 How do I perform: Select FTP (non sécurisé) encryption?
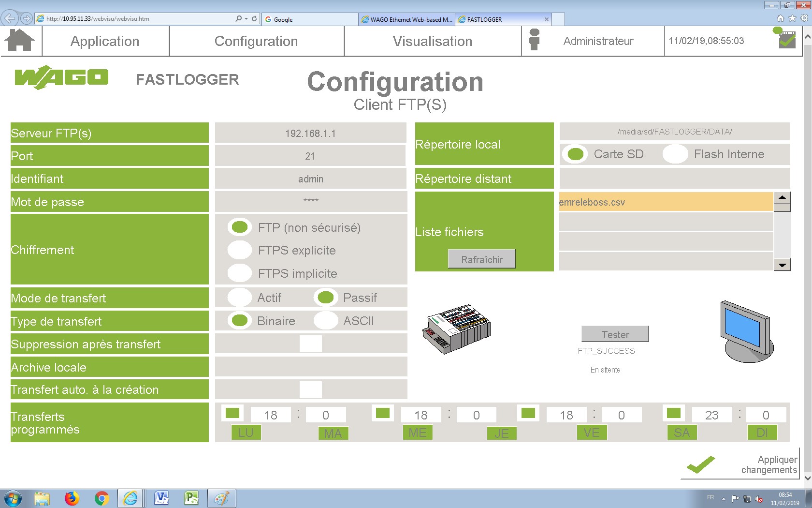[x=240, y=227]
